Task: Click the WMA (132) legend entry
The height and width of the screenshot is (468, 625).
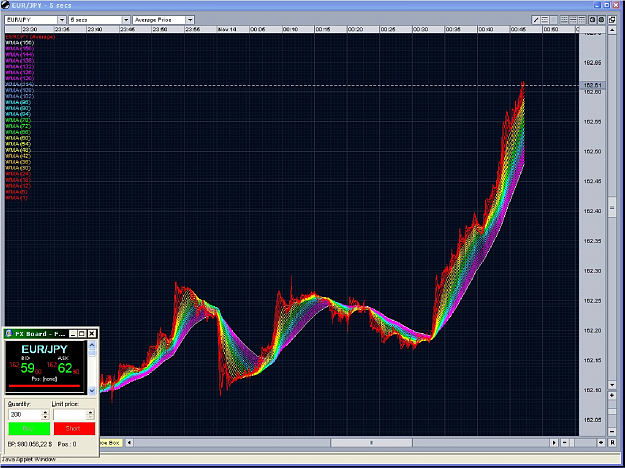Action: point(20,67)
